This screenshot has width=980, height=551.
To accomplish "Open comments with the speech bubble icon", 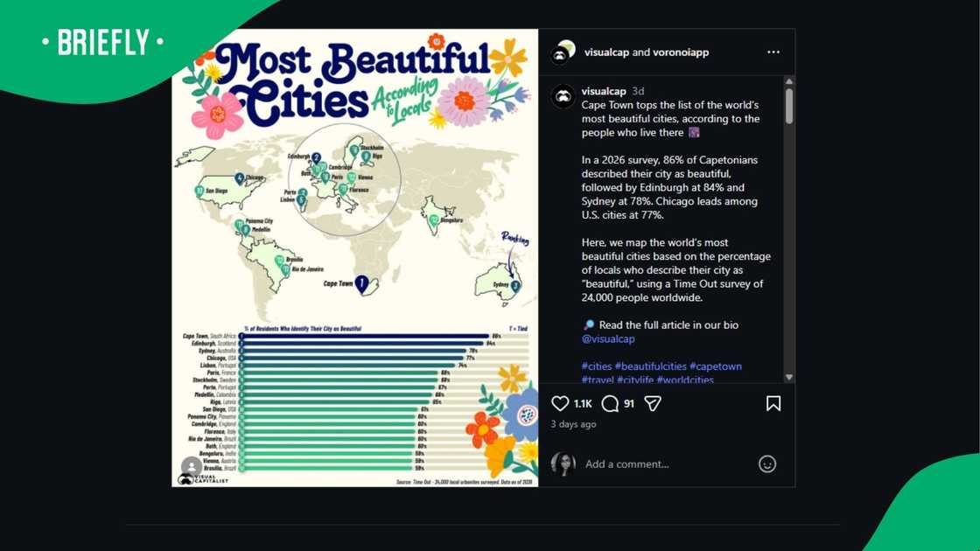I will (x=610, y=403).
